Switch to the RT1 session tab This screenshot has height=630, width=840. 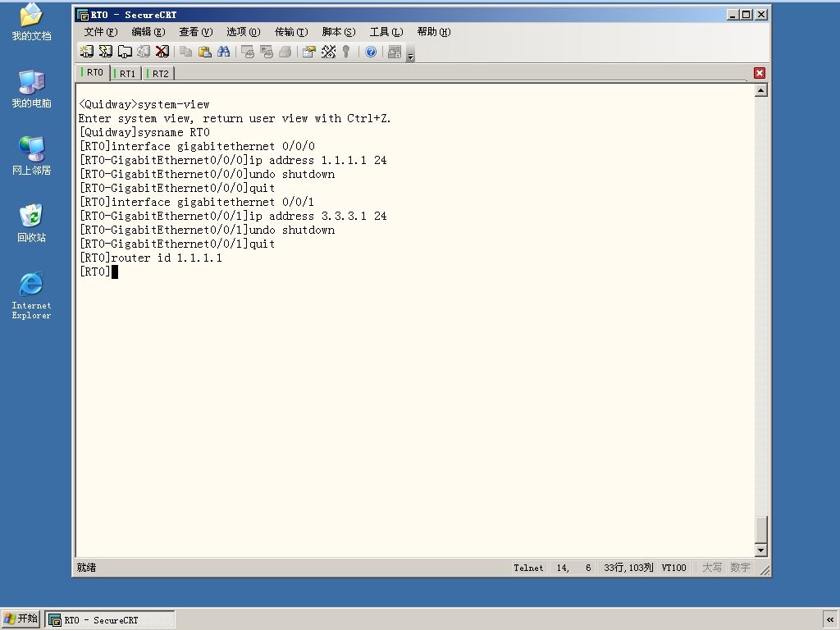coord(126,73)
